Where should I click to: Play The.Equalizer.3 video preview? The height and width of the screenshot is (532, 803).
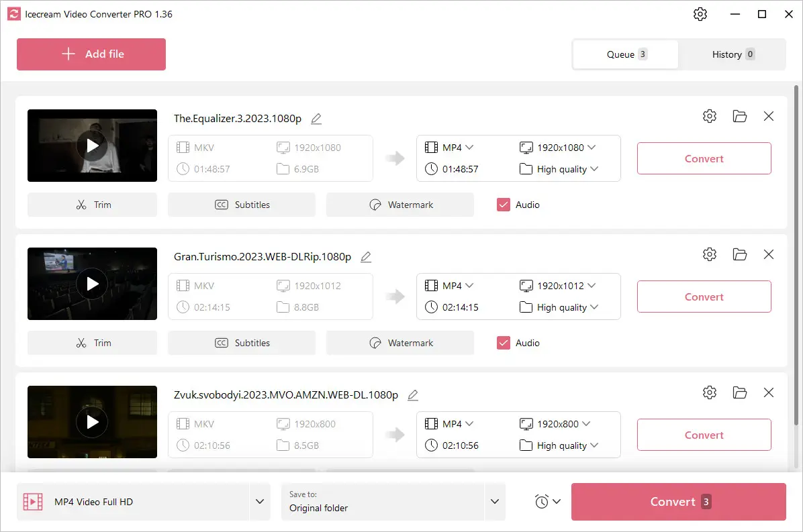pyautogui.click(x=92, y=146)
